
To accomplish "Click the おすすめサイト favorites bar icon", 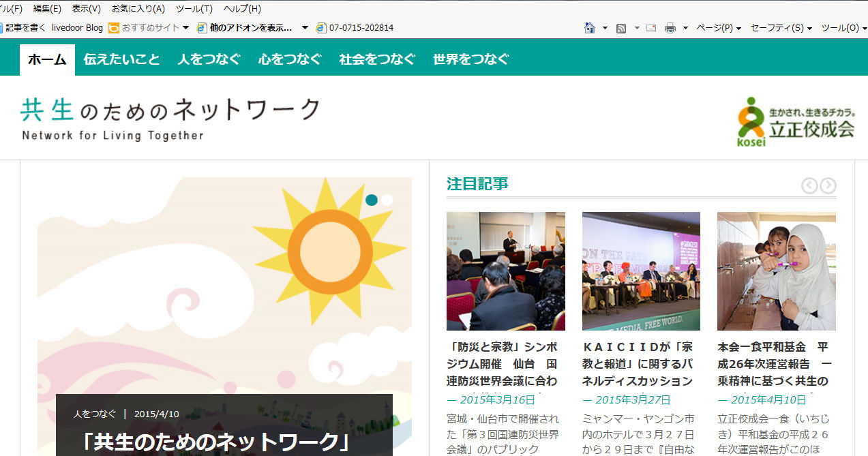I will (114, 28).
